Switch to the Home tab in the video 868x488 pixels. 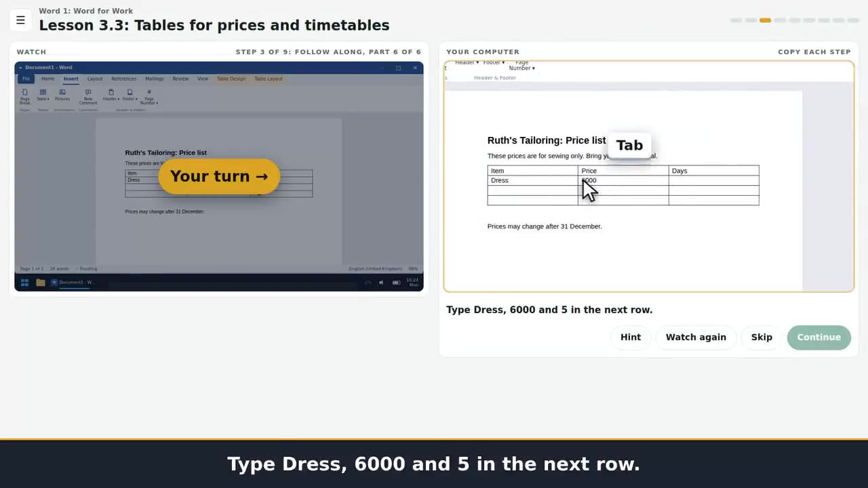click(47, 79)
